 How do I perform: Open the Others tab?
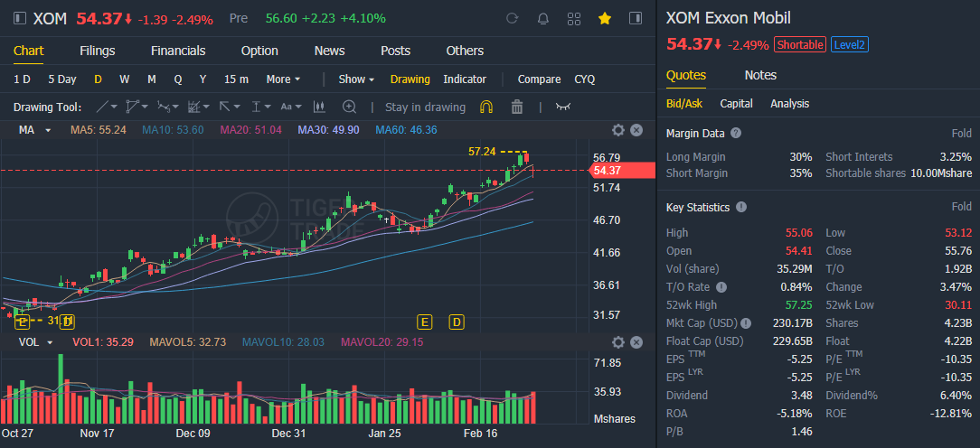tap(465, 51)
